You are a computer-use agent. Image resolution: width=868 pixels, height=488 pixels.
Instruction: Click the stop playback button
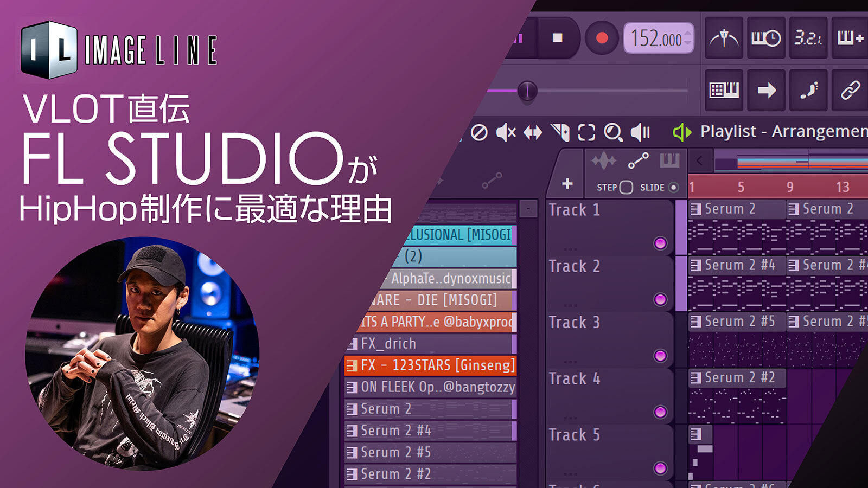557,38
